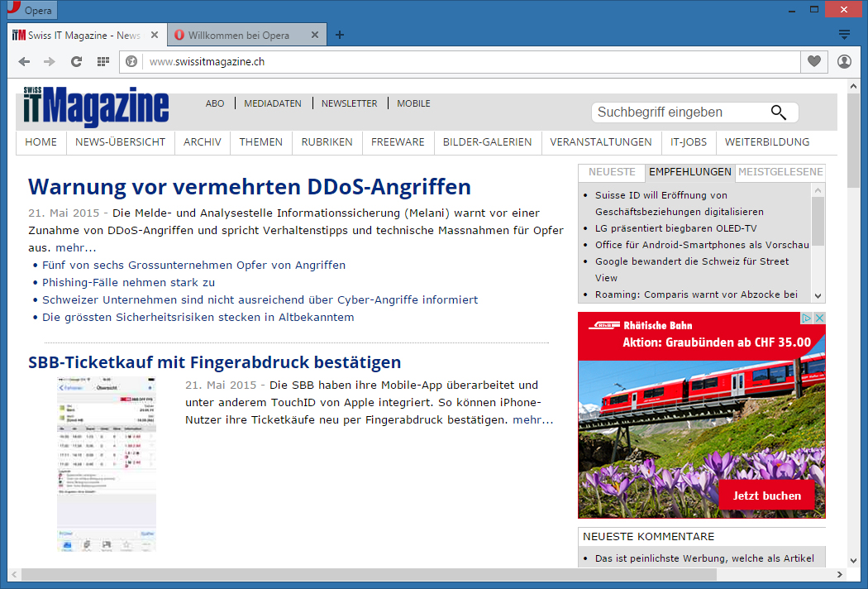Viewport: 868px width, 589px height.
Task: Click horizontal scrollbar left arrow
Action: [x=14, y=575]
